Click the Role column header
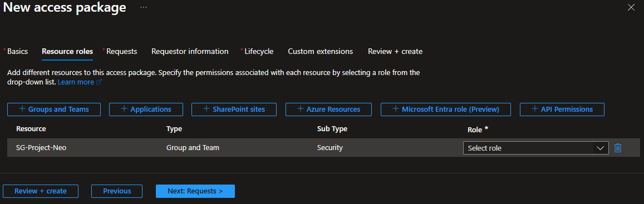Viewport: 644px width, 204px height. click(478, 129)
